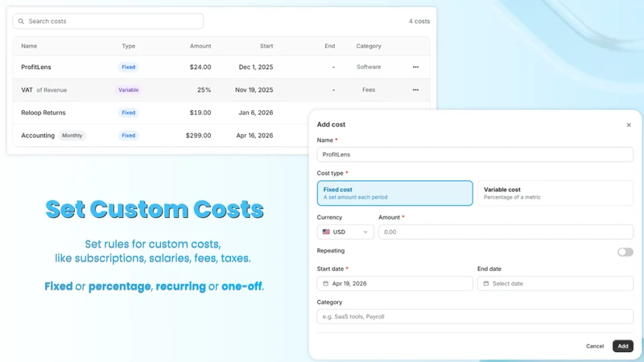The width and height of the screenshot is (644, 362).
Task: Open the USD currency dropdown
Action: pos(345,232)
